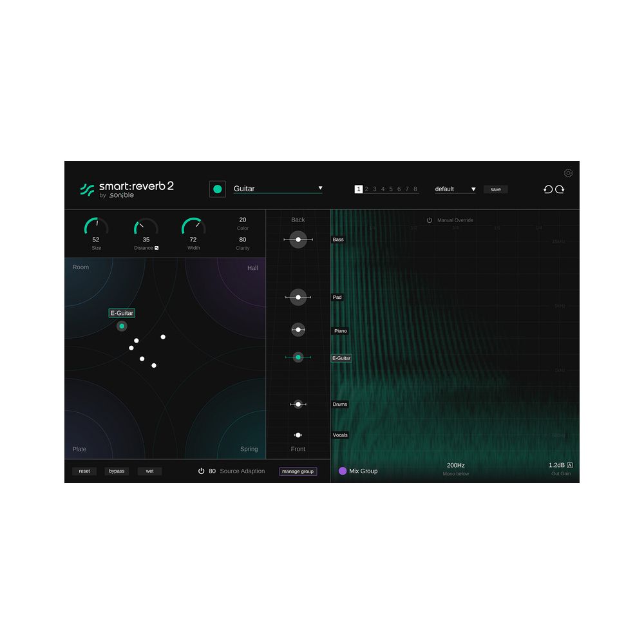
Task: Toggle the Source Adaption power button
Action: [202, 471]
